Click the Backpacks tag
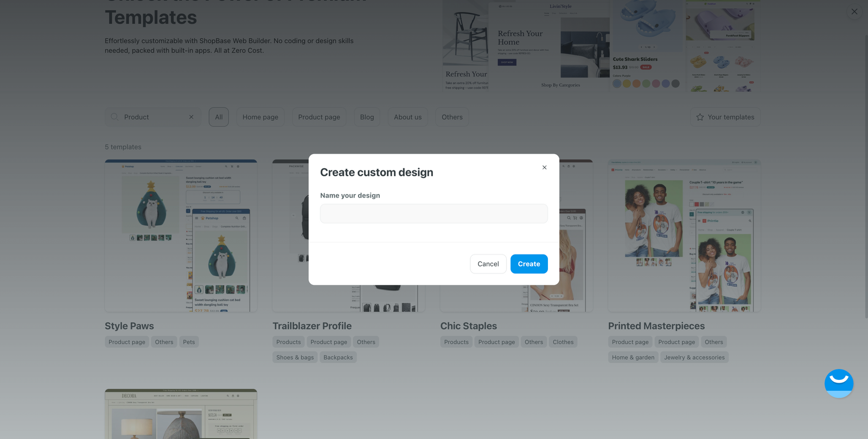This screenshot has width=868, height=439. pos(338,357)
